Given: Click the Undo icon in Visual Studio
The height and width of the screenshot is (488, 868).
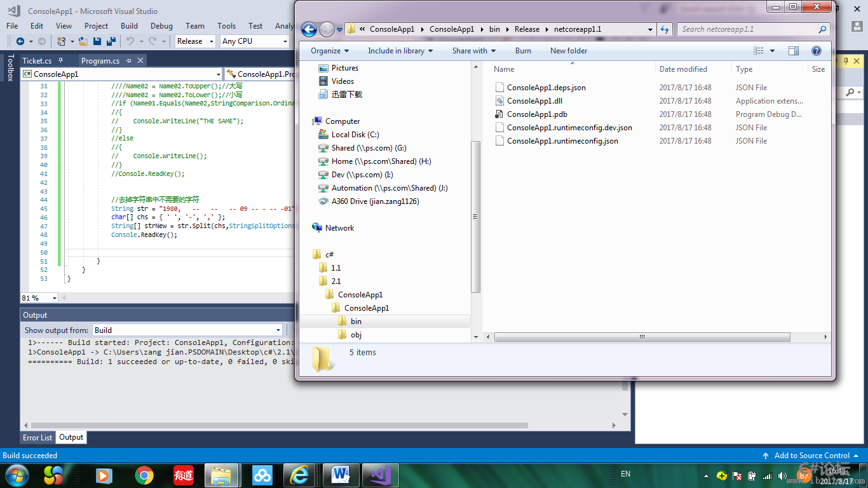Looking at the screenshot, I should (130, 41).
